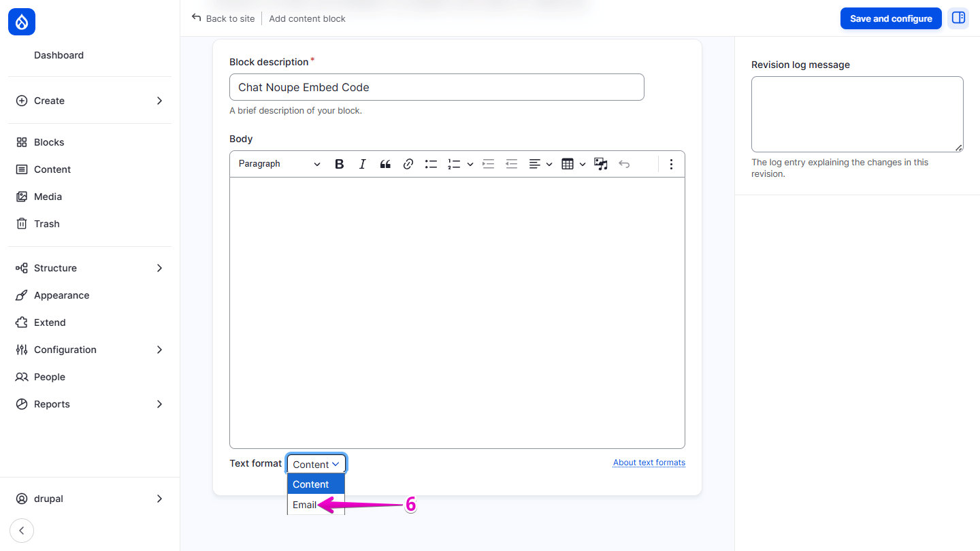Toggle bold formatting
Screen dimensions: 980x551
[x=339, y=164]
